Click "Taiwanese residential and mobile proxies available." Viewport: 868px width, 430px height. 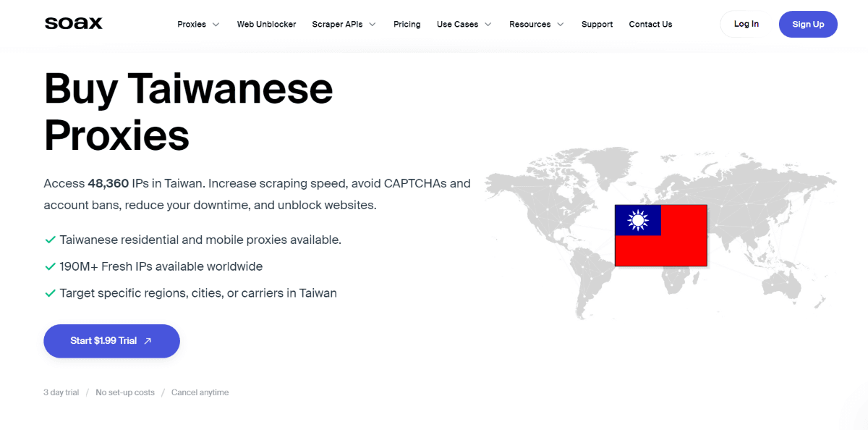(200, 240)
